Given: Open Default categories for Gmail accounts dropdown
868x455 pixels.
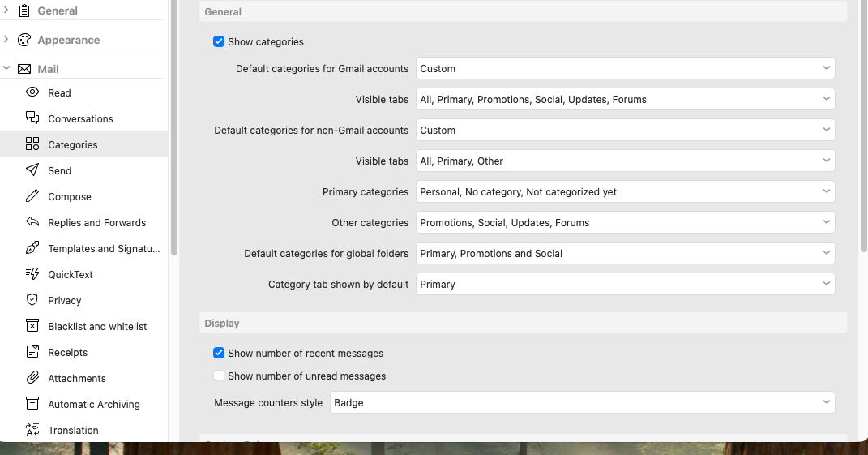Looking at the screenshot, I should (625, 69).
